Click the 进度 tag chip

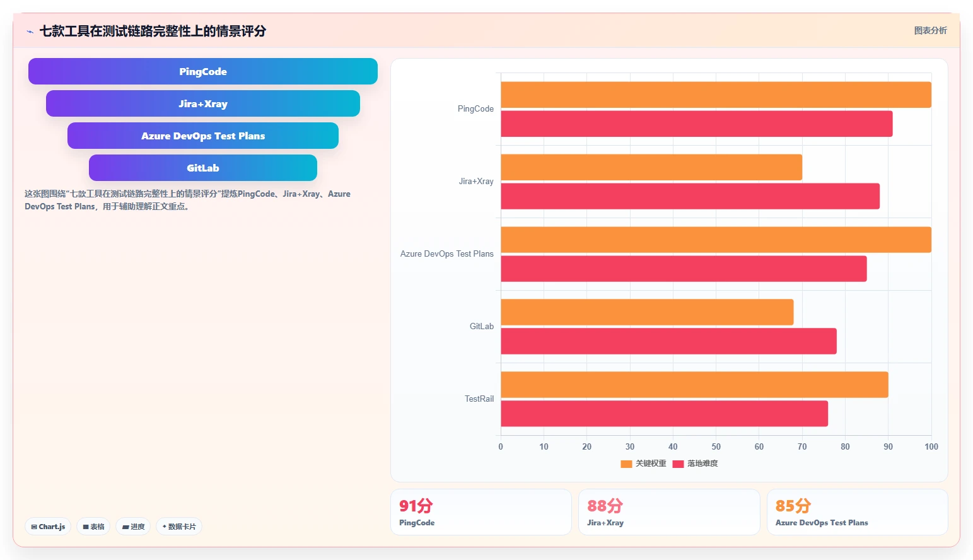[x=133, y=527]
